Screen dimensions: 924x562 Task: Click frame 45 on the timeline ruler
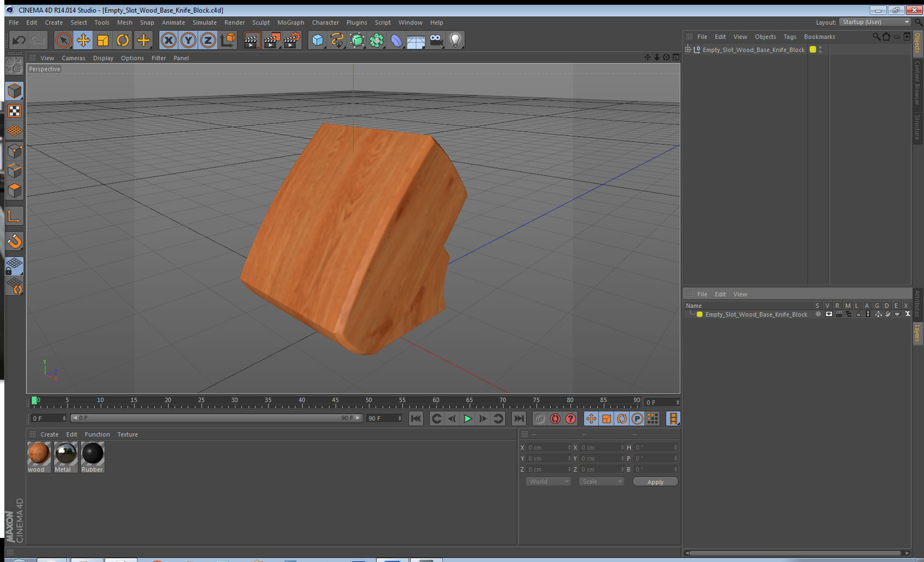pos(335,402)
